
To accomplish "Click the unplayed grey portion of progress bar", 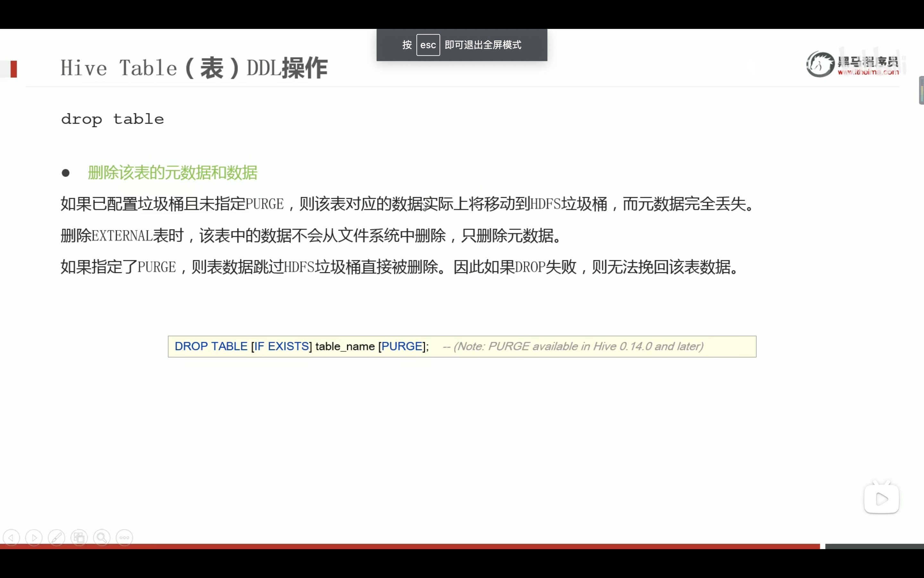I will point(874,546).
